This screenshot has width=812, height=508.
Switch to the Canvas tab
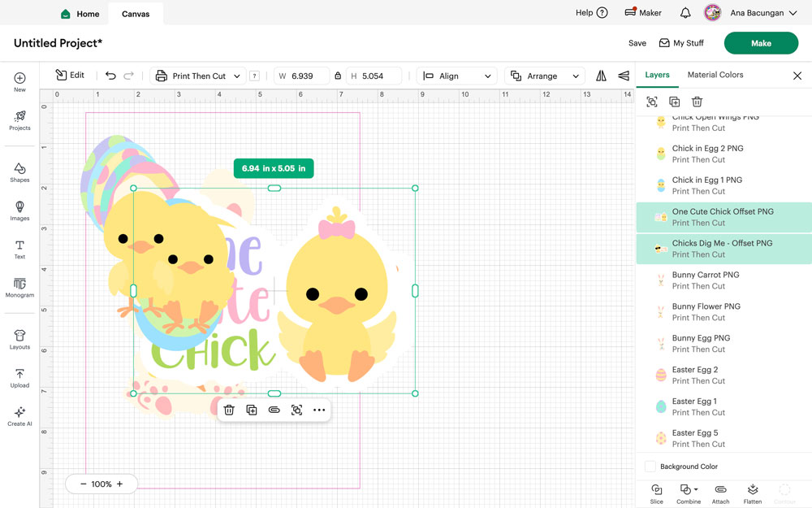pyautogui.click(x=136, y=14)
